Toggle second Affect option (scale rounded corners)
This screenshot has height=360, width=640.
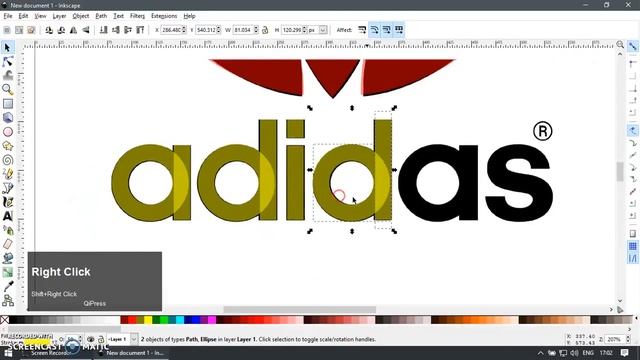point(374,30)
